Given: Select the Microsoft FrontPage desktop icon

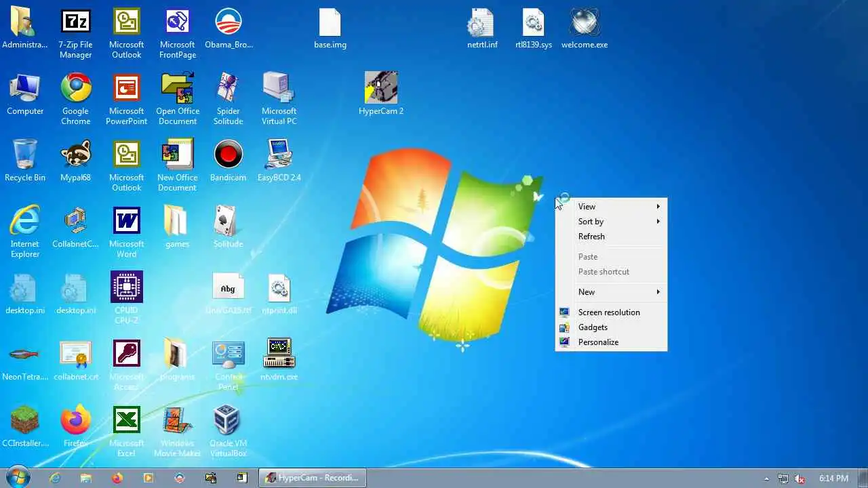Looking at the screenshot, I should tap(178, 33).
